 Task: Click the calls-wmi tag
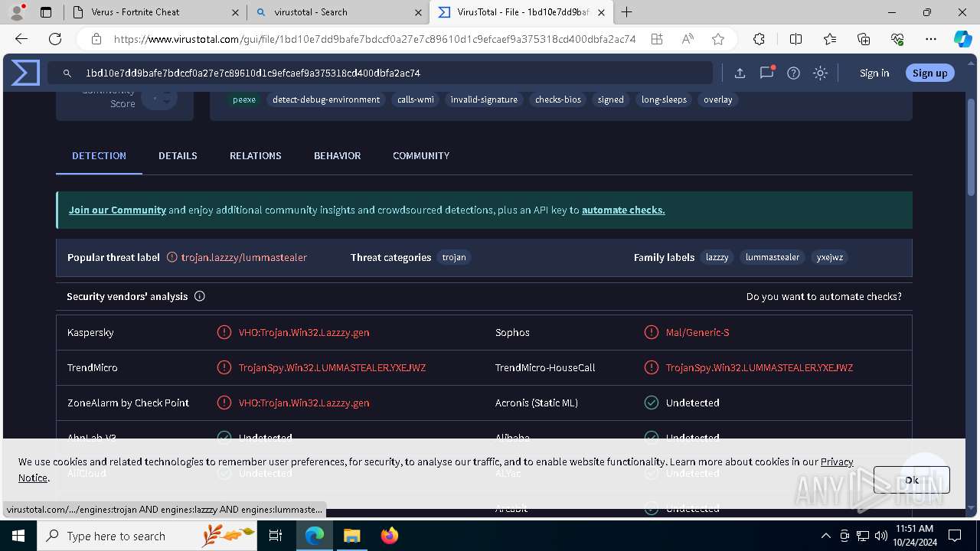pos(416,99)
